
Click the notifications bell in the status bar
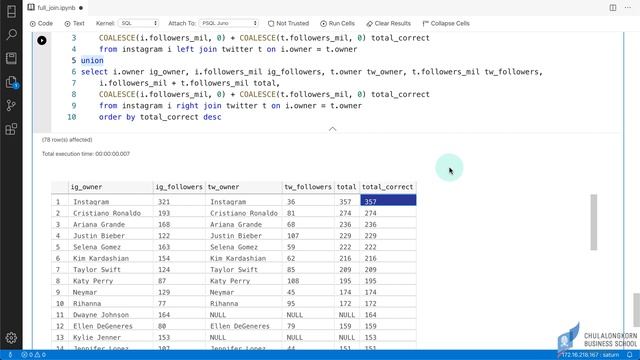coord(630,355)
